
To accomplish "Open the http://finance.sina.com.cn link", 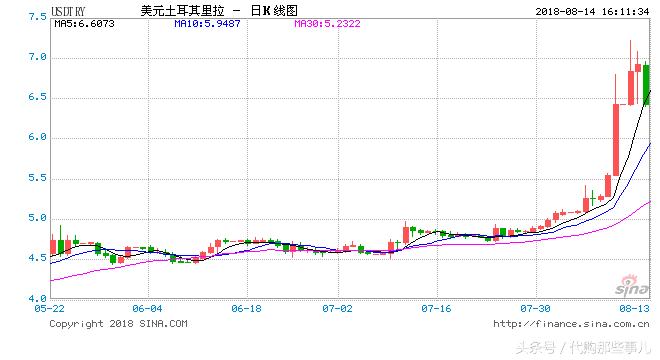I will point(571,324).
